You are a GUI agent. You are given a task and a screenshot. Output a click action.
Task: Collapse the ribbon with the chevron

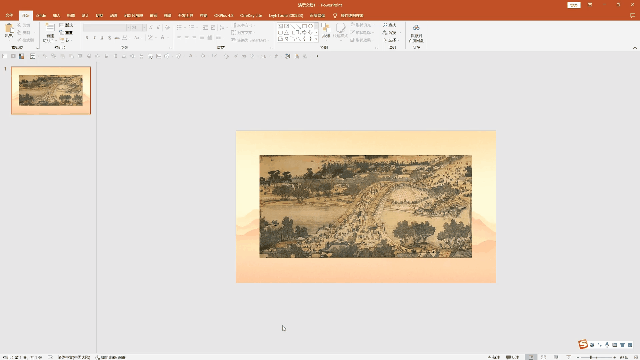pyautogui.click(x=635, y=48)
